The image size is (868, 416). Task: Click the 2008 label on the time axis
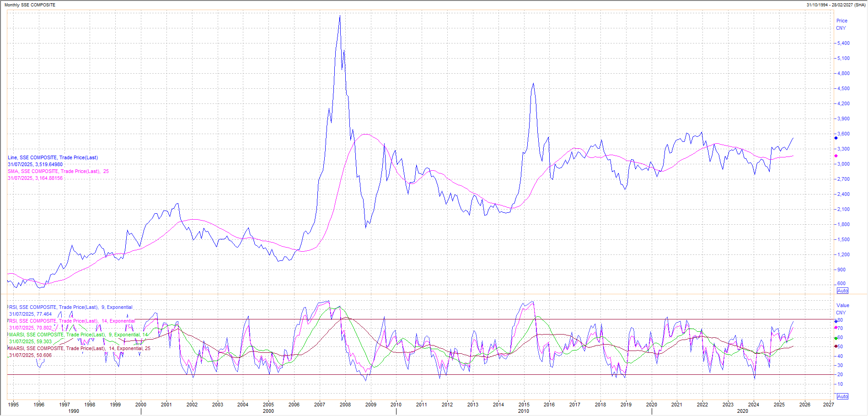coord(345,405)
